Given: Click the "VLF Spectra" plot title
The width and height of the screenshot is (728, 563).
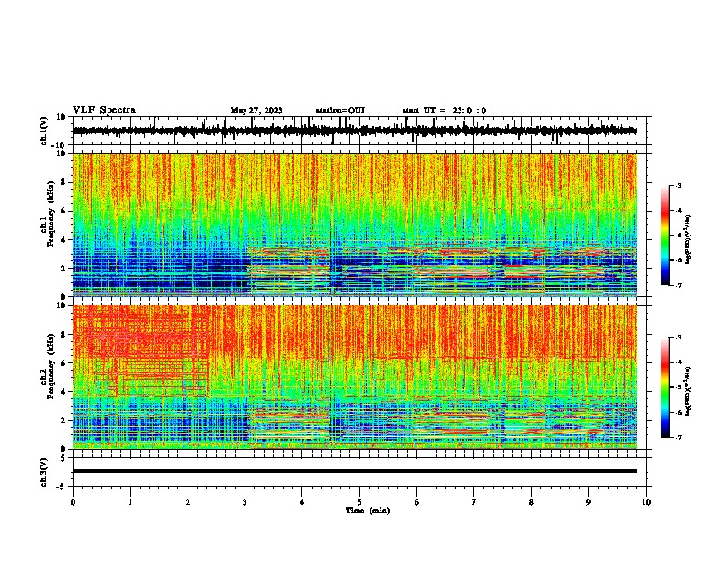Looking at the screenshot, I should [x=104, y=110].
